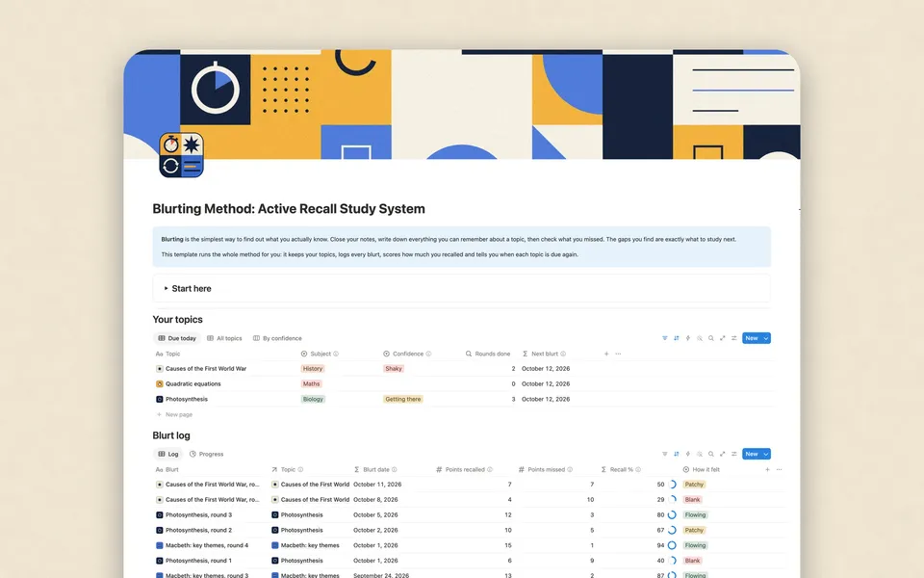Viewport: 924px width, 578px height.
Task: Click the October 5, 2026 blurt date
Action: click(x=375, y=514)
